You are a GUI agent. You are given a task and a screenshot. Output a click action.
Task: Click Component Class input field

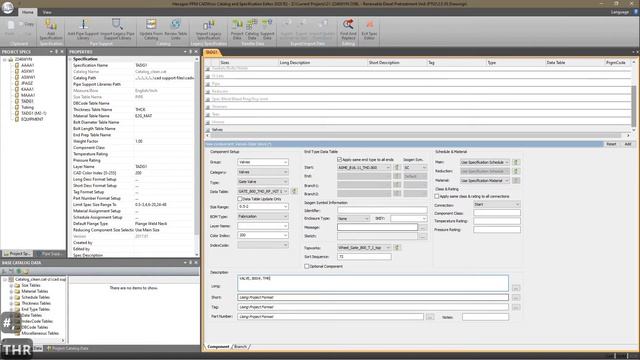tap(497, 213)
